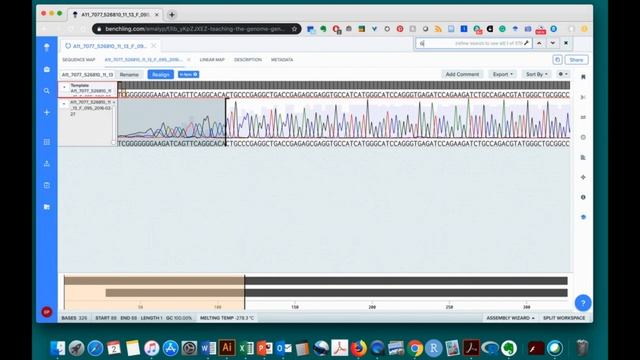The height and width of the screenshot is (360, 640).
Task: Open the Sequence Map tab
Action: coord(79,60)
